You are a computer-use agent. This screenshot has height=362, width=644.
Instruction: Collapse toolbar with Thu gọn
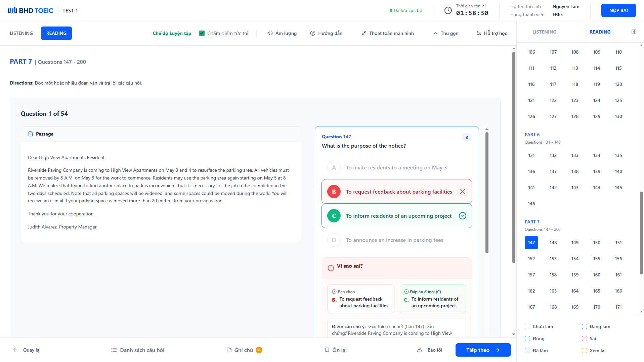[446, 33]
